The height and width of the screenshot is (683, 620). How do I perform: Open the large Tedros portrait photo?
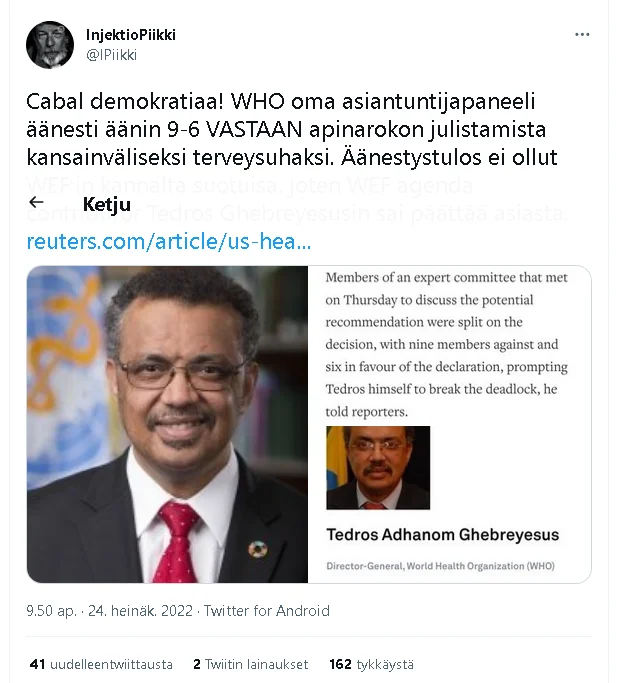point(167,424)
